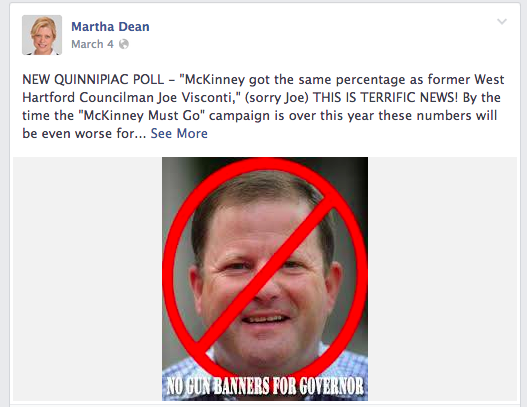Click gray area left of photo
The width and height of the screenshot is (527, 407).
click(x=87, y=279)
